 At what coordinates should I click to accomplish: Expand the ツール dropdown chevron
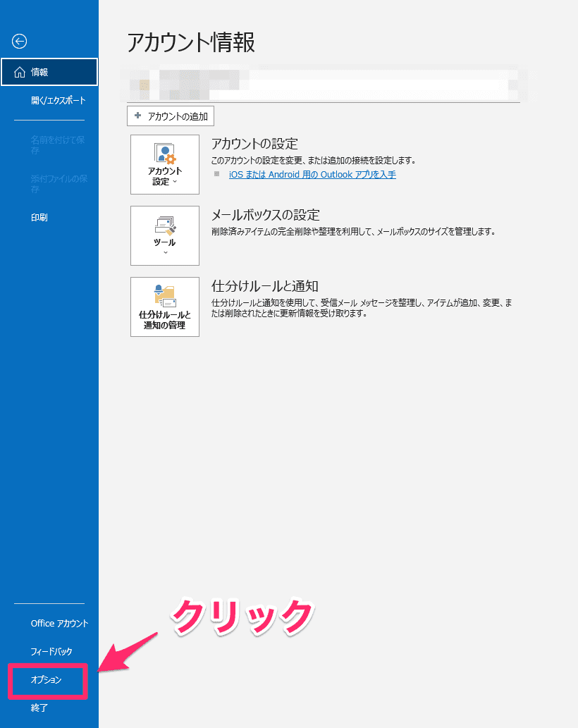[x=165, y=252]
